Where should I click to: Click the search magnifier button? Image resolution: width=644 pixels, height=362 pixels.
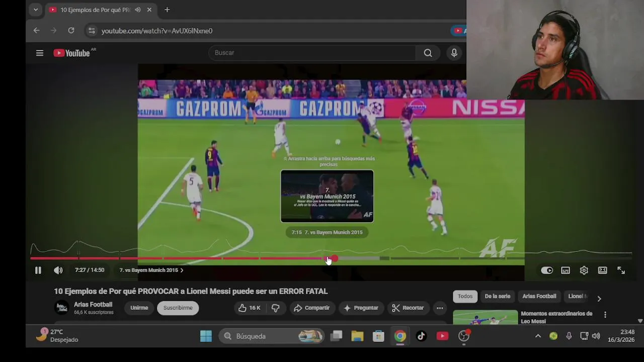(428, 53)
